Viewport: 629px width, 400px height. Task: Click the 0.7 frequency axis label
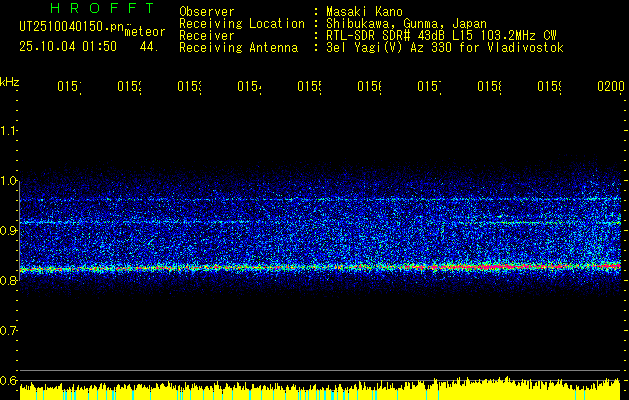9,331
